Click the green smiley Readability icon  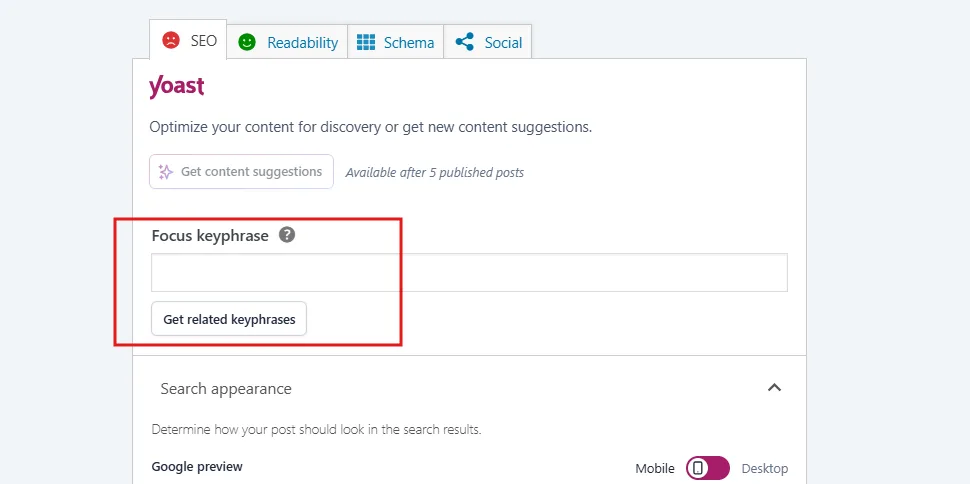point(247,43)
